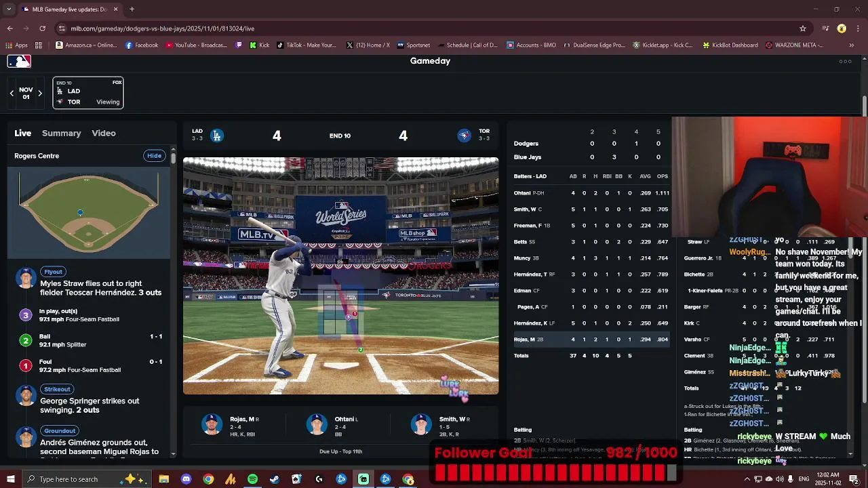Viewport: 868px width, 488px height.
Task: Click the Groundout play label
Action: (x=60, y=430)
